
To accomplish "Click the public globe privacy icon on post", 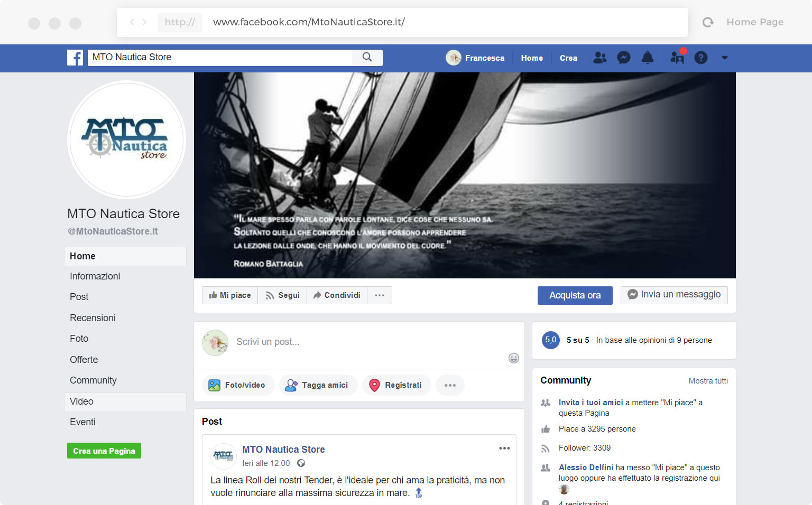I will [x=301, y=463].
